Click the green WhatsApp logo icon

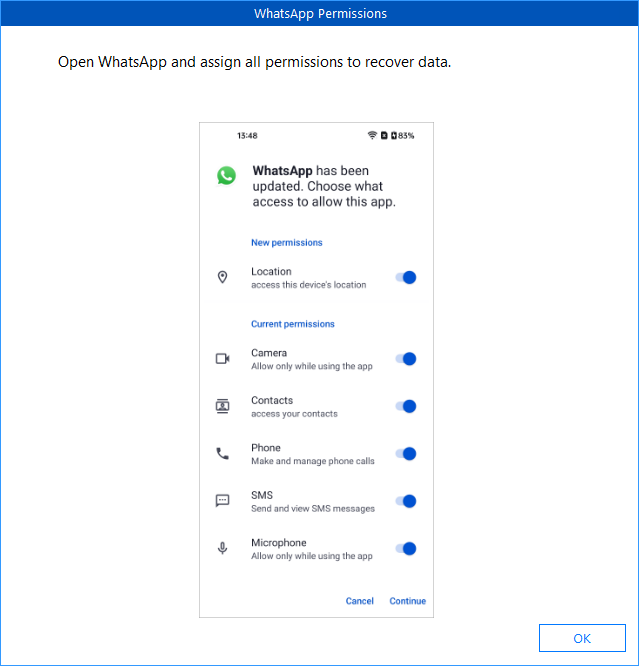pos(227,176)
